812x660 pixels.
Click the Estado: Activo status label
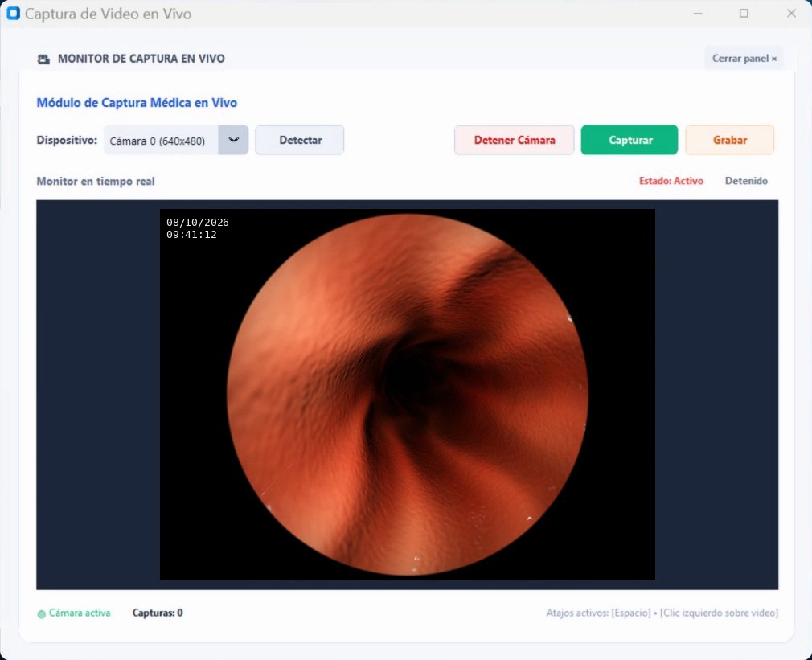(x=671, y=181)
